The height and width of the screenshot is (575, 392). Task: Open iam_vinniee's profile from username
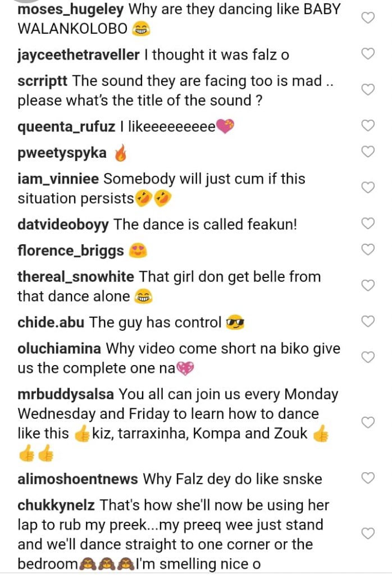click(x=58, y=179)
